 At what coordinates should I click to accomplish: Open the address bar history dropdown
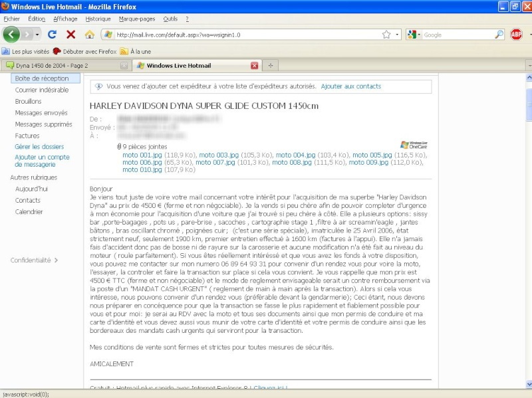(x=397, y=35)
